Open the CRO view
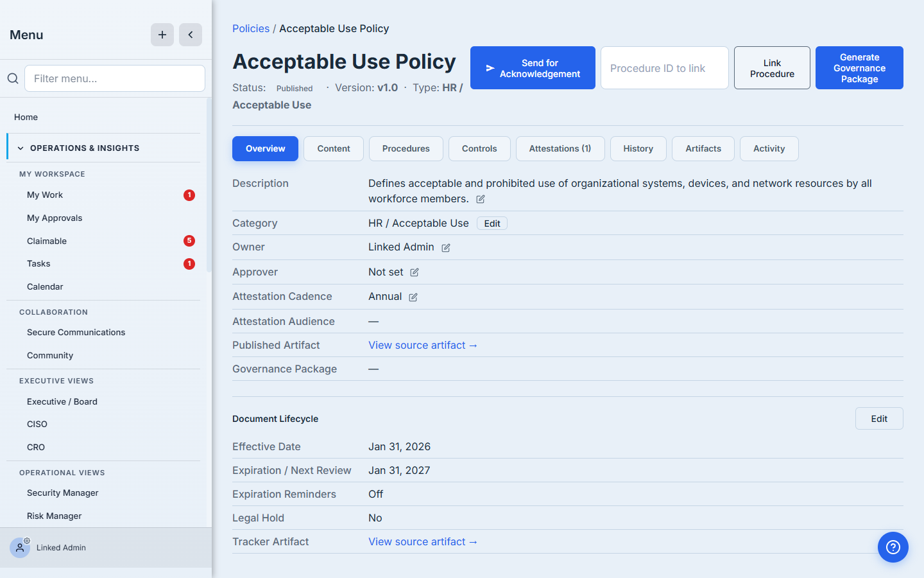This screenshot has width=924, height=578. (36, 448)
